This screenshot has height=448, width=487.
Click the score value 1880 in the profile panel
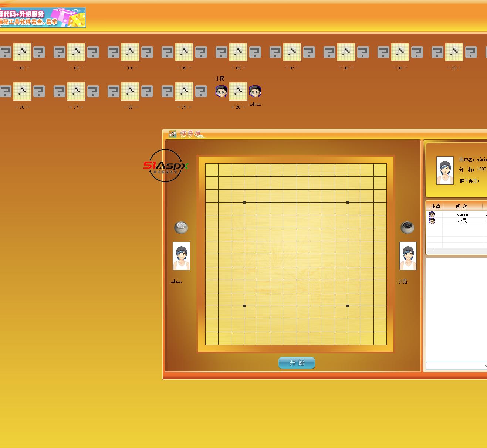point(481,169)
